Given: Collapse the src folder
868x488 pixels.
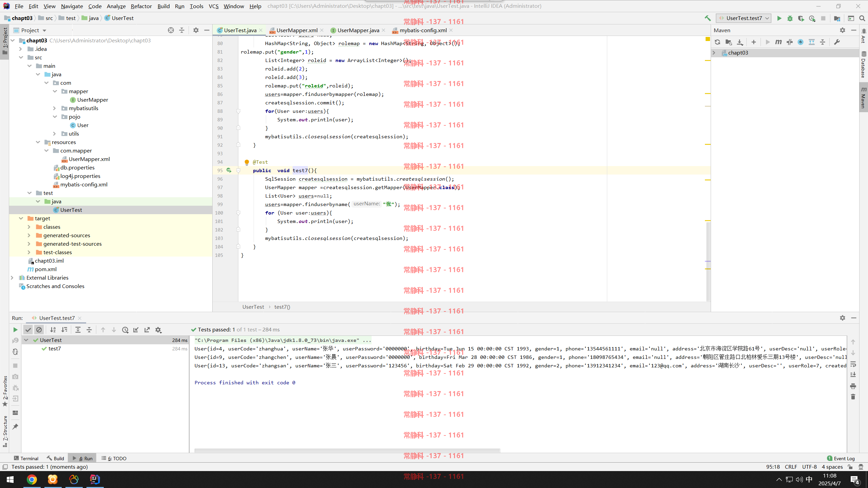Looking at the screenshot, I should 21,57.
